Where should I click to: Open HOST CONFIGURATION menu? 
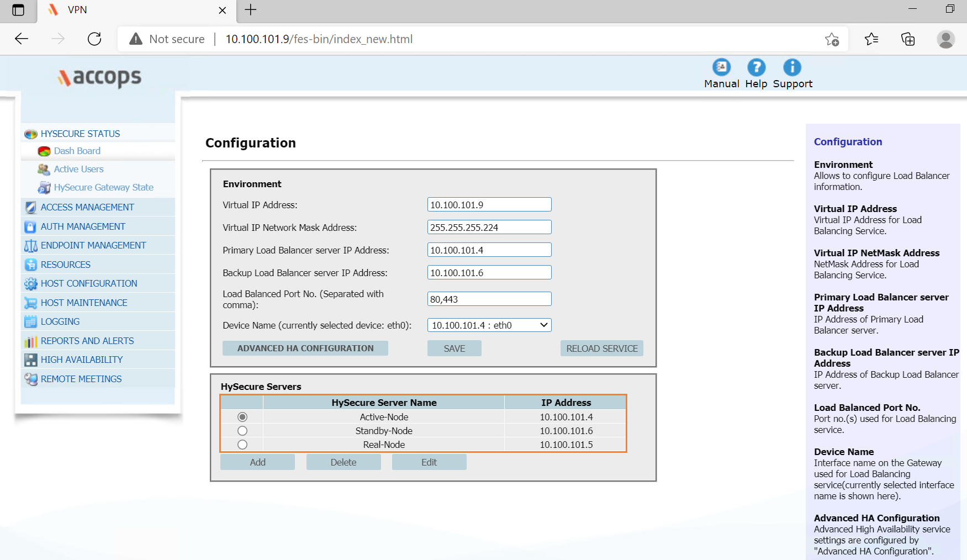[x=89, y=284]
